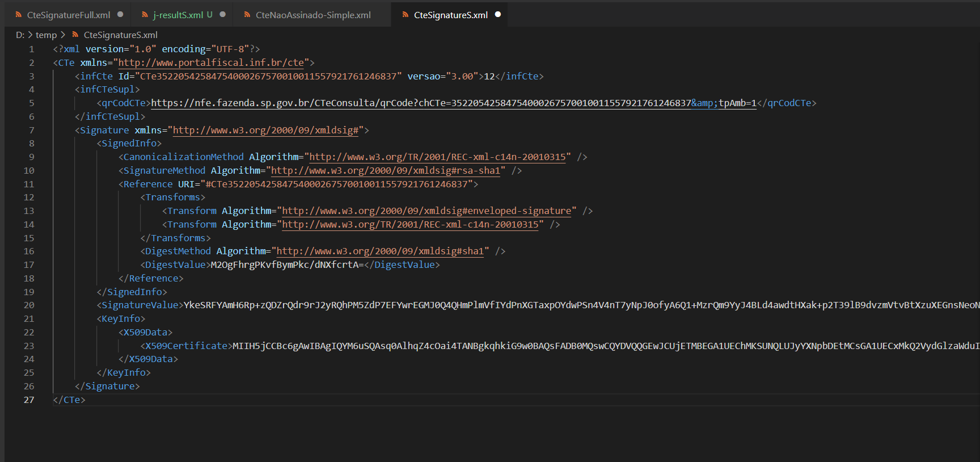Click the closing X509Data tag
Viewport: 980px width, 462px height.
point(148,359)
